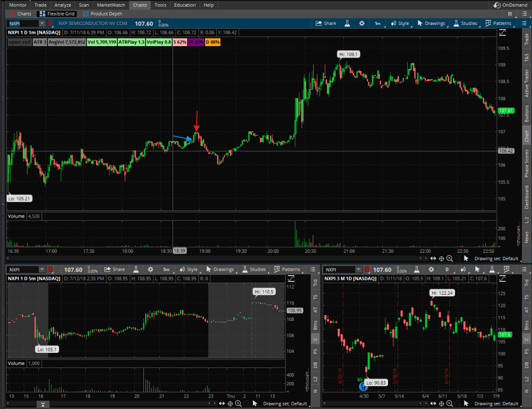Click the red alert indicator next to top NXPI symbol
Viewport: 532px width, 409px height.
click(50, 23)
